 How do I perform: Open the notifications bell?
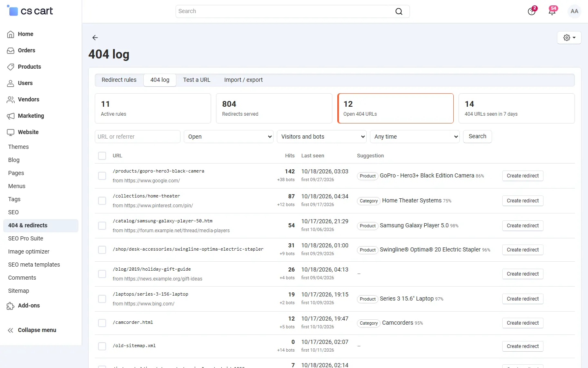pos(552,11)
